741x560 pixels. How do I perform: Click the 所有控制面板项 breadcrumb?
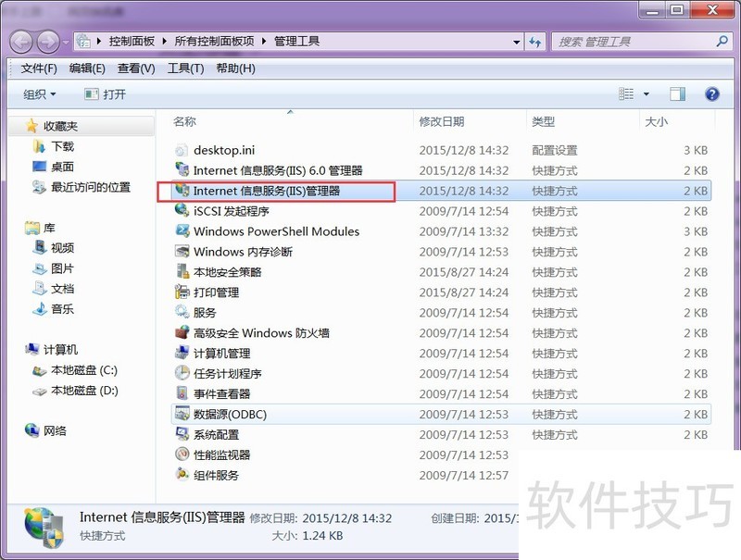tap(214, 42)
